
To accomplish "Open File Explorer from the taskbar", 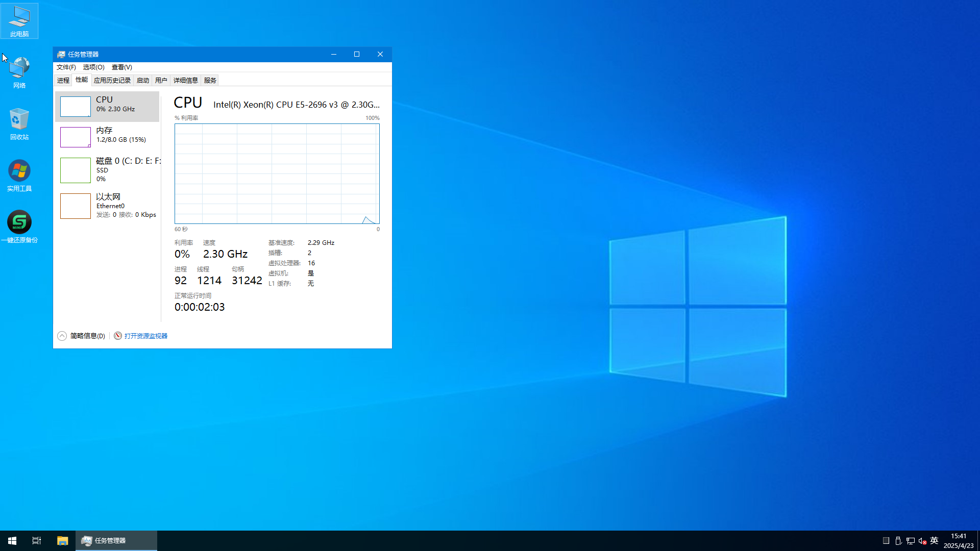I will click(62, 540).
